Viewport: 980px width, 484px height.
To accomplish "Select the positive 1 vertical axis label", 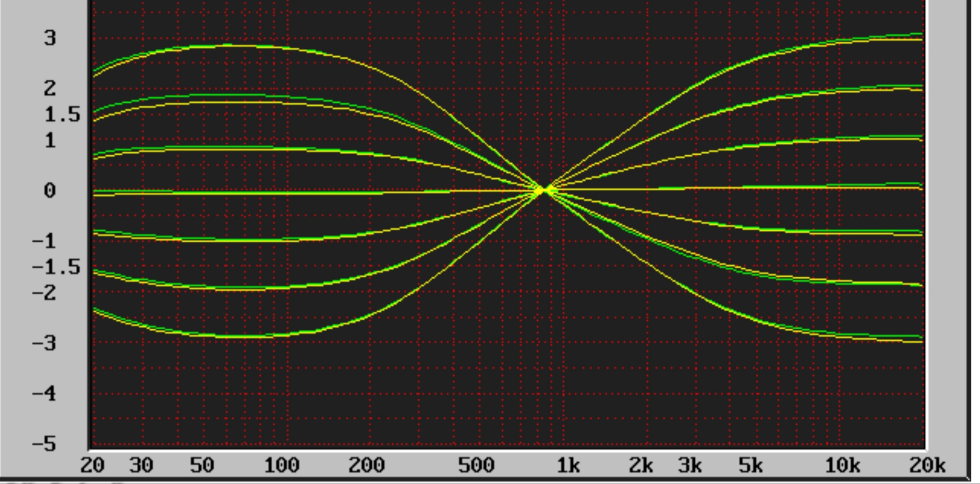I will tap(50, 141).
